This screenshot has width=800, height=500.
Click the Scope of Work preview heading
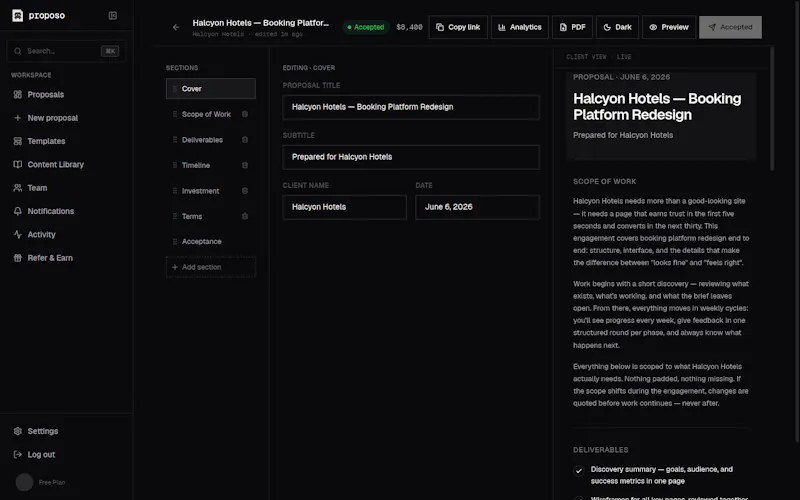tap(604, 182)
